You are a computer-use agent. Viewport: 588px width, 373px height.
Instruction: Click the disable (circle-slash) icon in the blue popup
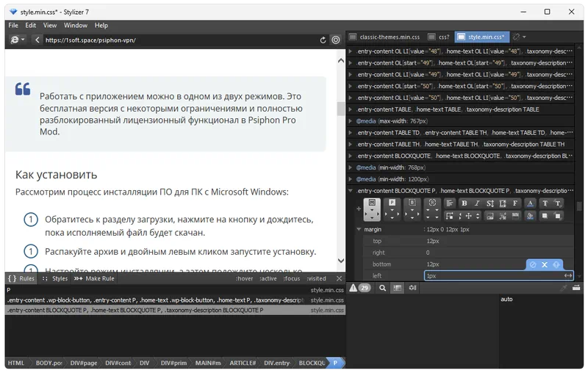coord(533,264)
